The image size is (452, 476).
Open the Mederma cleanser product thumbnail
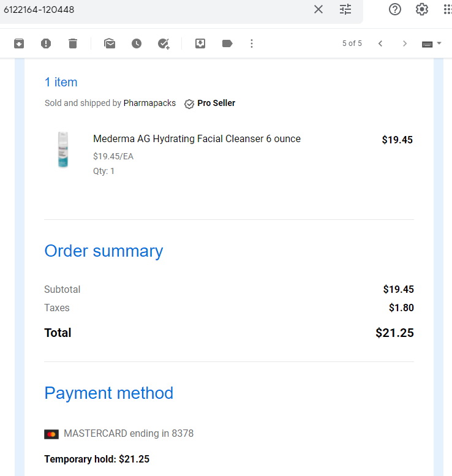pyautogui.click(x=63, y=149)
